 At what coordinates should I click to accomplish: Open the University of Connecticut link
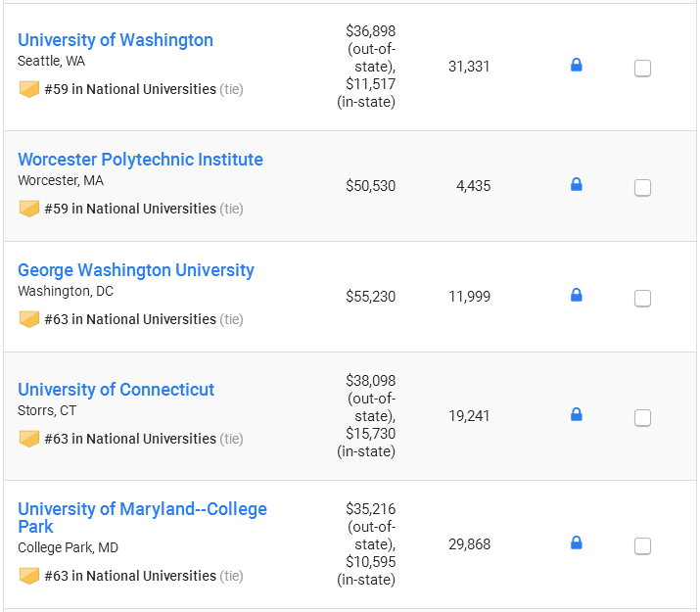click(x=116, y=390)
